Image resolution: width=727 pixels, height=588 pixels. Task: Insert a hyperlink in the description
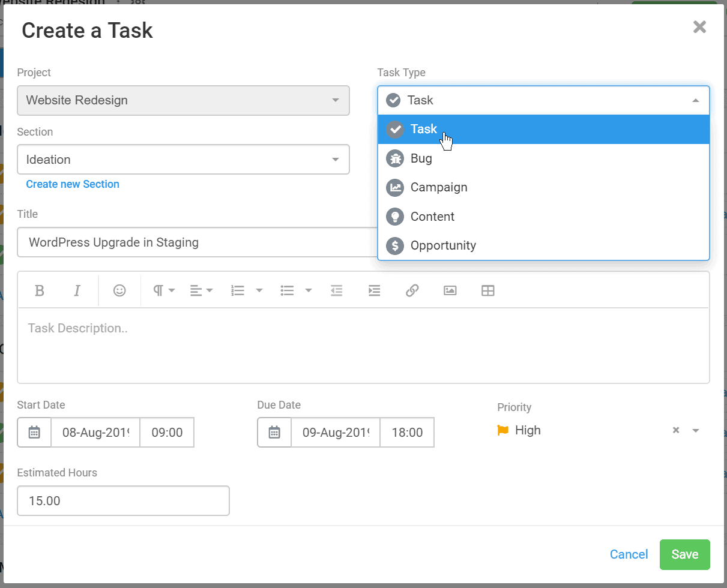tap(412, 291)
